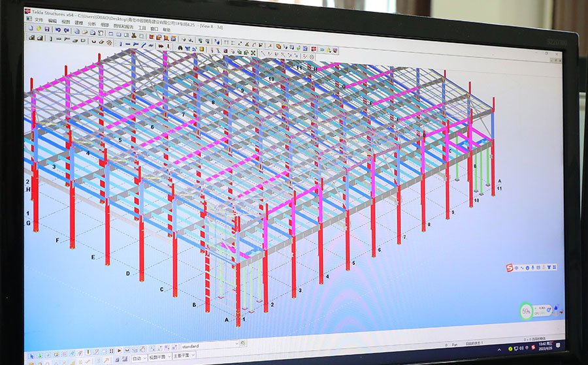Click the New model icon
Image resolution: width=588 pixels, height=365 pixels.
(x=29, y=29)
